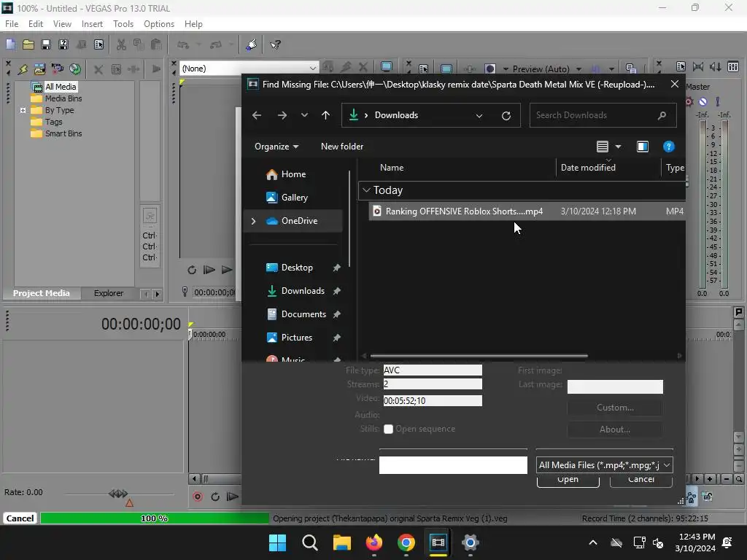Click the New project icon in VEGAS toolbar

10,44
